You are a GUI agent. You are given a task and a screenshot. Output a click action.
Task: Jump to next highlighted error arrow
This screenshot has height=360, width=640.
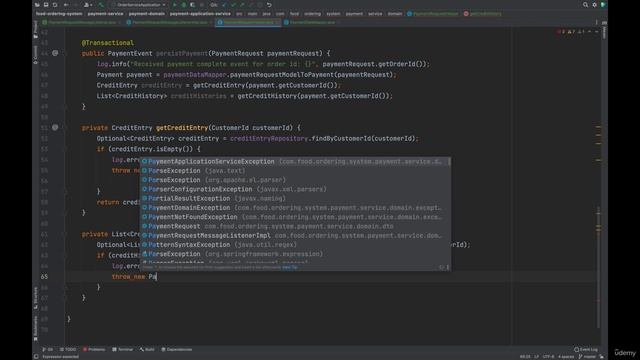[596, 31]
